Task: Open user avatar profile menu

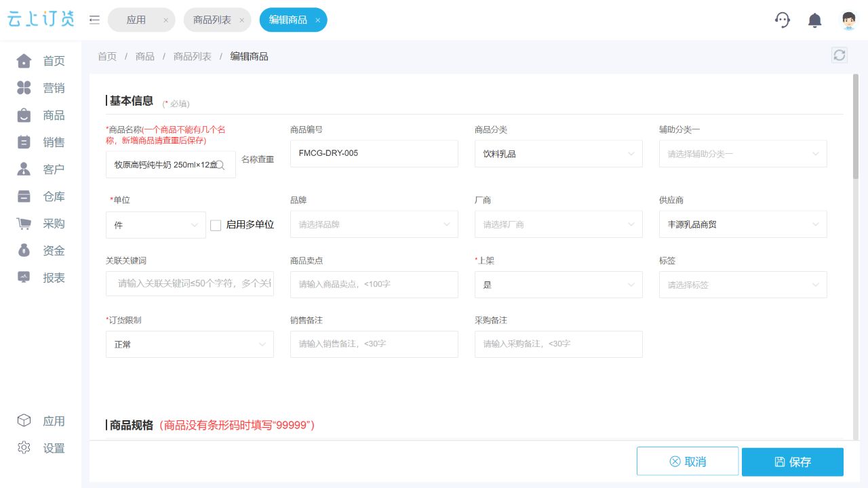Action: [848, 20]
